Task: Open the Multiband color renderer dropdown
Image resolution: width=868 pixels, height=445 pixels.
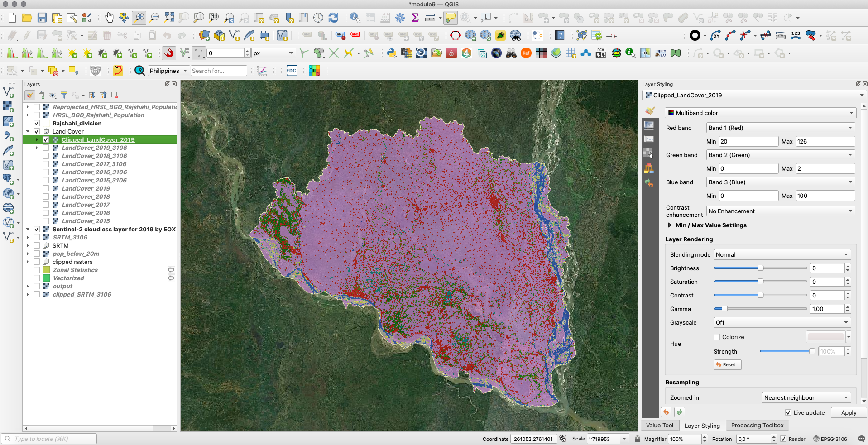Action: coord(760,113)
